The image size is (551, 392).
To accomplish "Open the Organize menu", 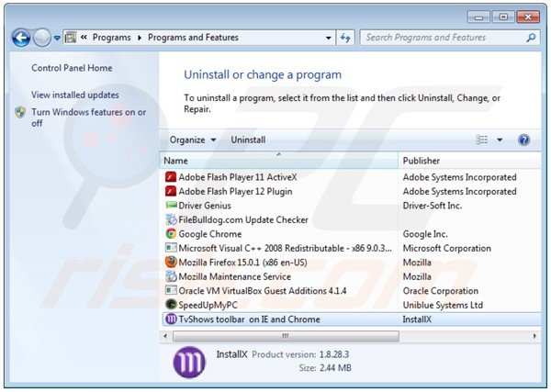I will [x=193, y=140].
